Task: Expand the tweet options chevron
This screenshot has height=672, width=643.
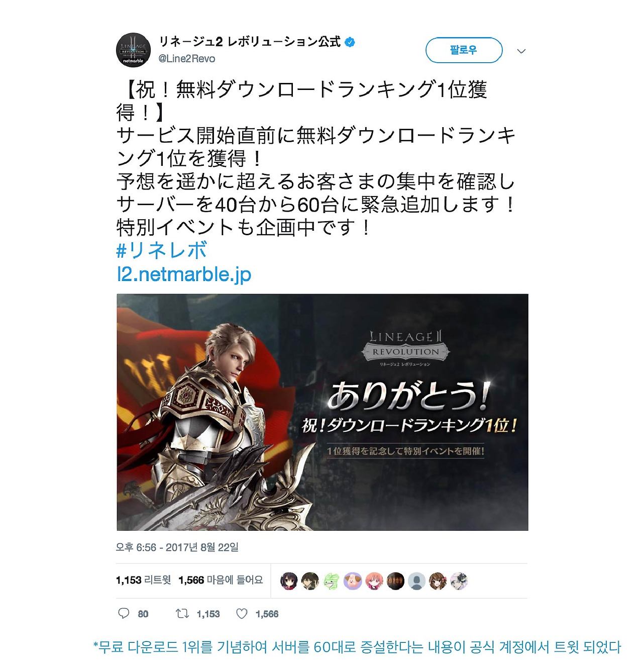Action: coord(521,51)
